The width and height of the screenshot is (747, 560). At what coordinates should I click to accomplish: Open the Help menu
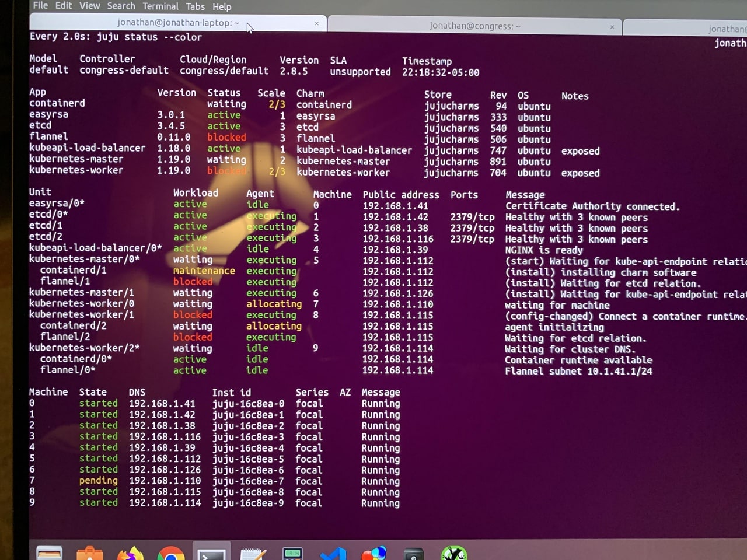click(222, 6)
